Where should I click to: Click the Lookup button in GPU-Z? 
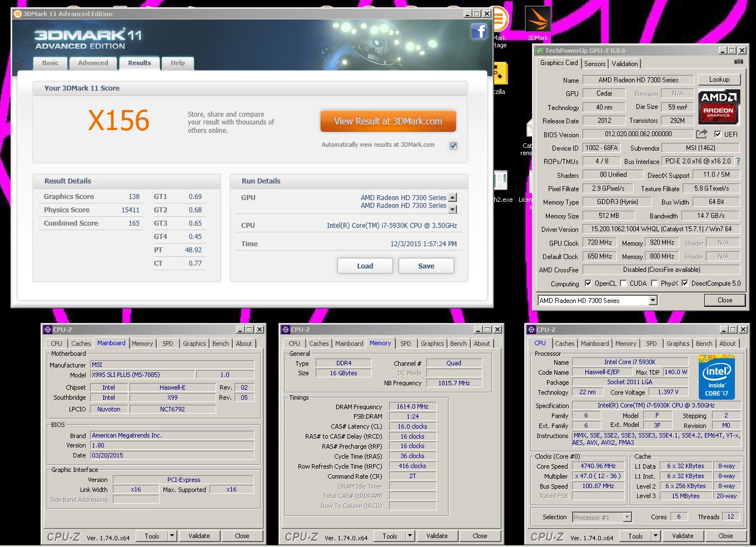[719, 79]
